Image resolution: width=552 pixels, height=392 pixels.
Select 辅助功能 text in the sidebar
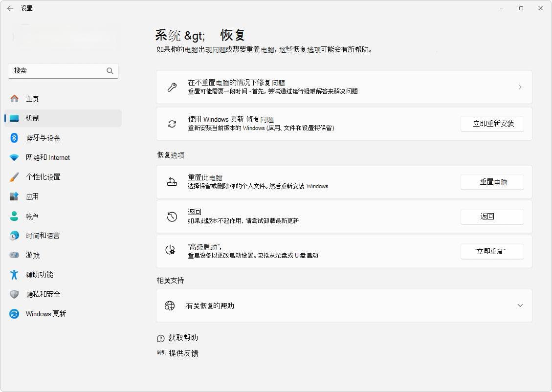[x=40, y=275]
